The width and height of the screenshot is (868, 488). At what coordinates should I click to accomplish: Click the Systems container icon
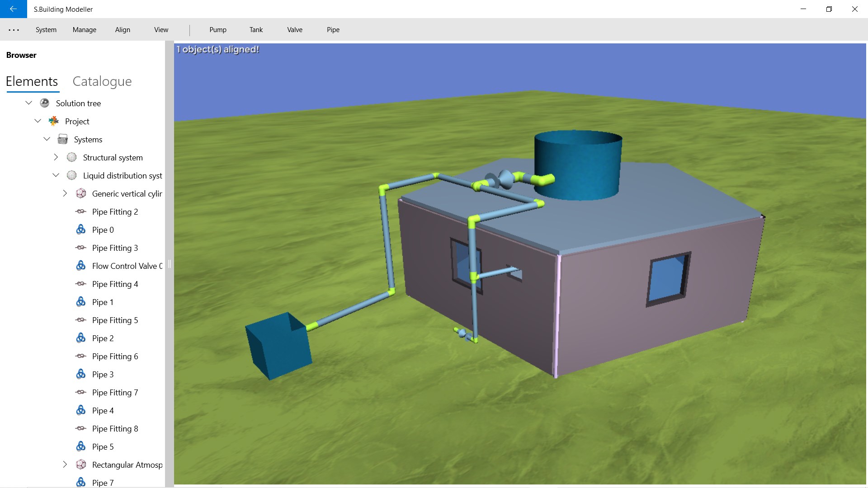pos(62,139)
